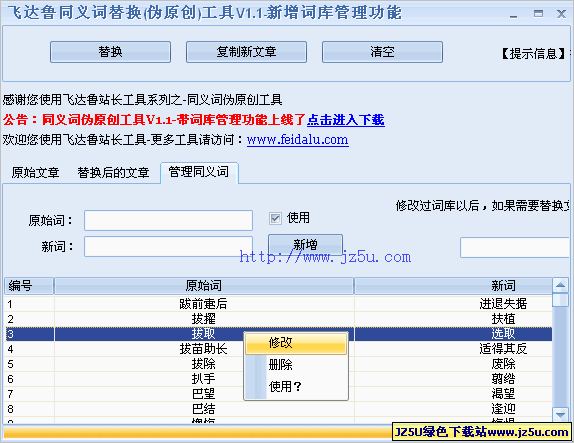Click the 逢迎 cell
Viewport: 574px width, 443px height.
coord(453,409)
